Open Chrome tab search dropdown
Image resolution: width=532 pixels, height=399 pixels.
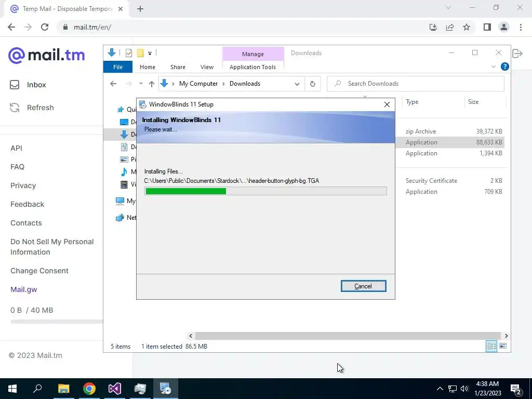click(448, 7)
